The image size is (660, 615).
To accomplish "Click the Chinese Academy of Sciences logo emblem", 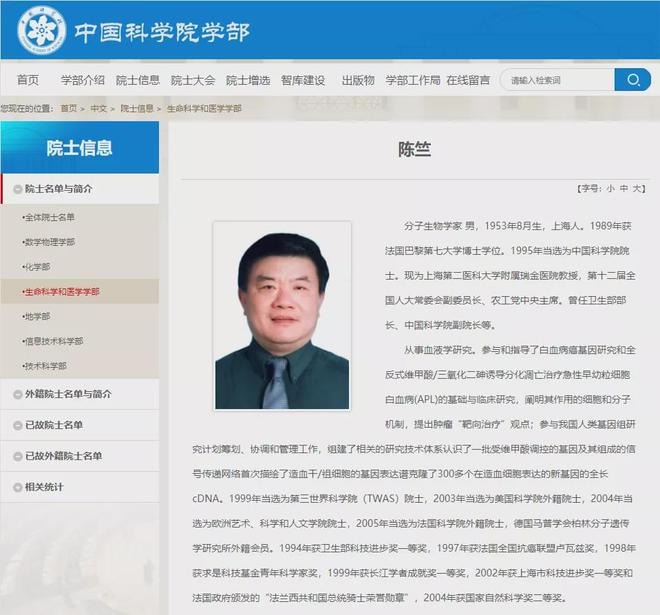I will coord(41,30).
